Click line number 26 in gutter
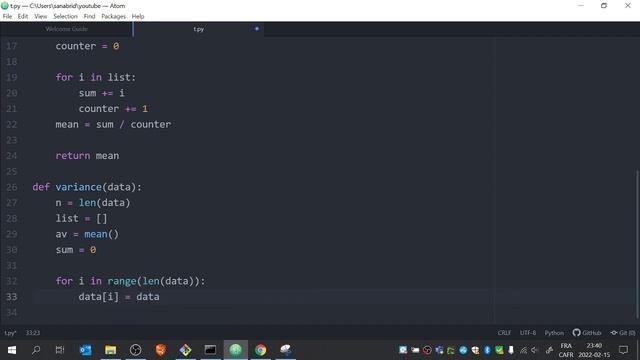The width and height of the screenshot is (640, 360). point(12,187)
